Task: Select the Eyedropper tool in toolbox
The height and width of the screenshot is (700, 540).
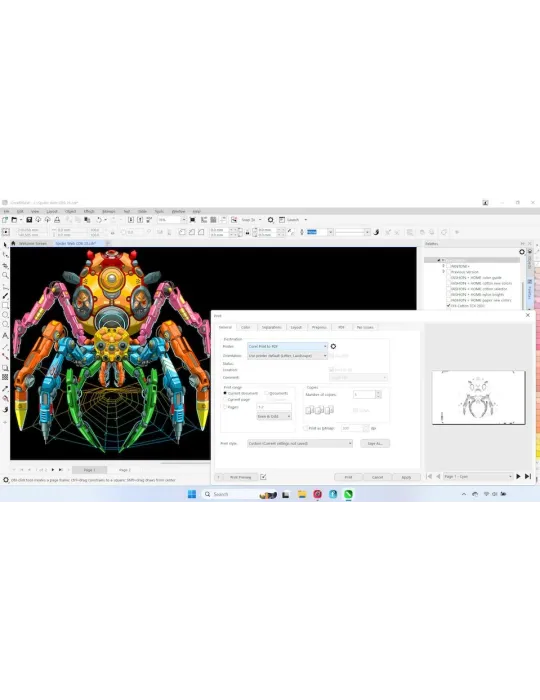Action: coord(5,389)
